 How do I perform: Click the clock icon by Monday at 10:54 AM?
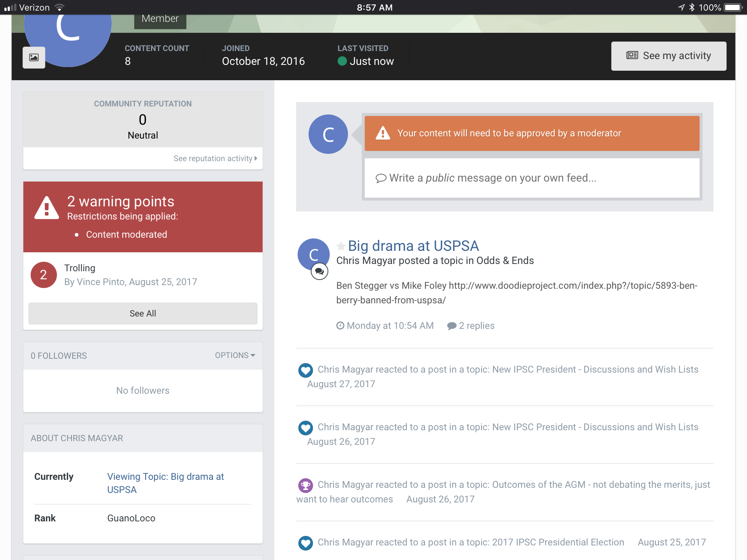340,326
